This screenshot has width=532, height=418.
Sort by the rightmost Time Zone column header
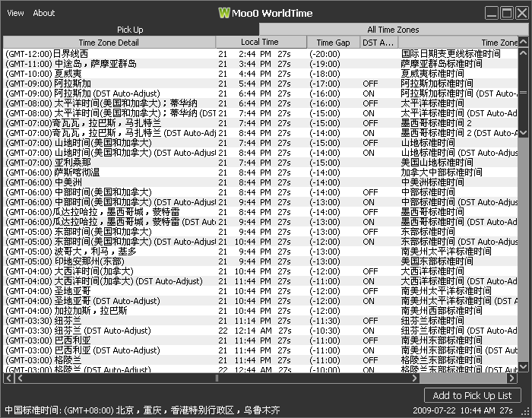(x=458, y=43)
